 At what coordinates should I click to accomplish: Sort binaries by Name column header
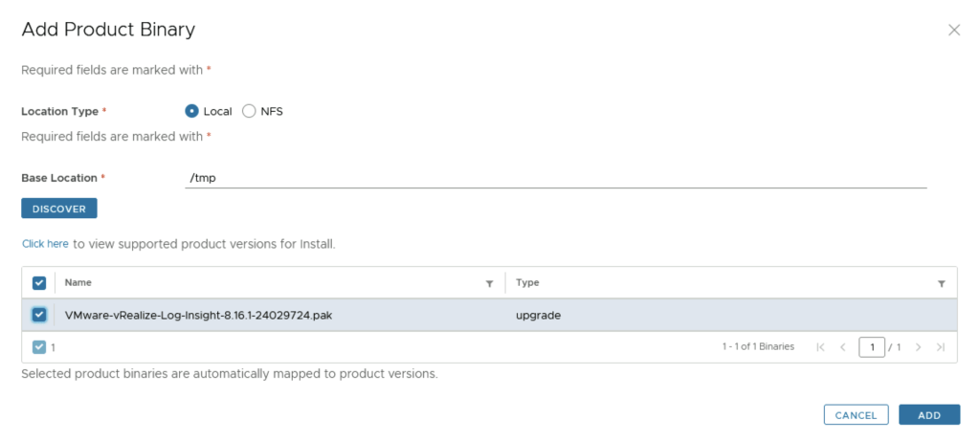(78, 283)
